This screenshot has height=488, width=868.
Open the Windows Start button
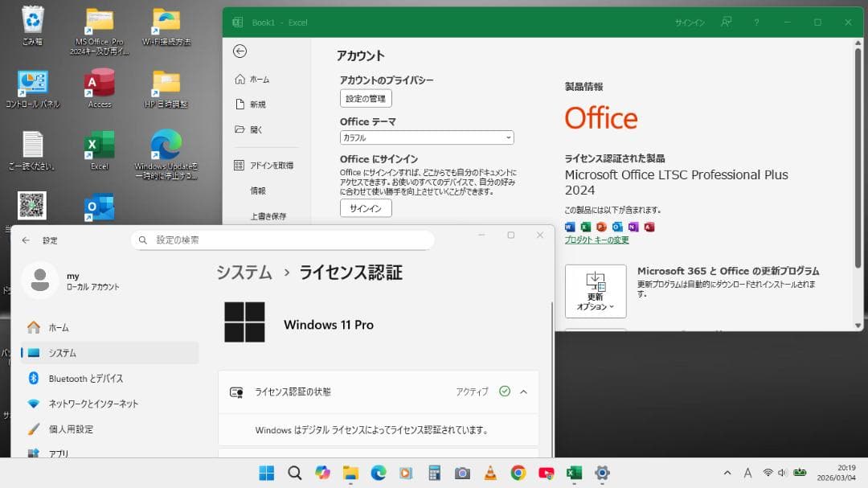pos(267,473)
